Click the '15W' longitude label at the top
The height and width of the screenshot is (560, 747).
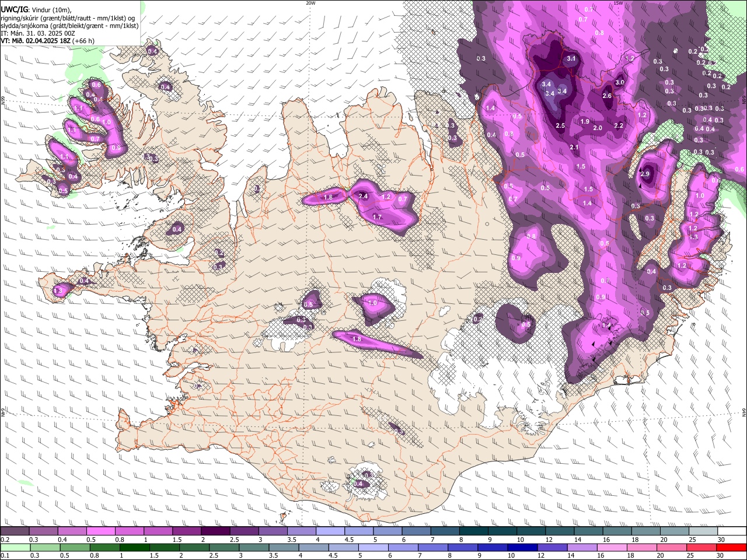pyautogui.click(x=617, y=3)
